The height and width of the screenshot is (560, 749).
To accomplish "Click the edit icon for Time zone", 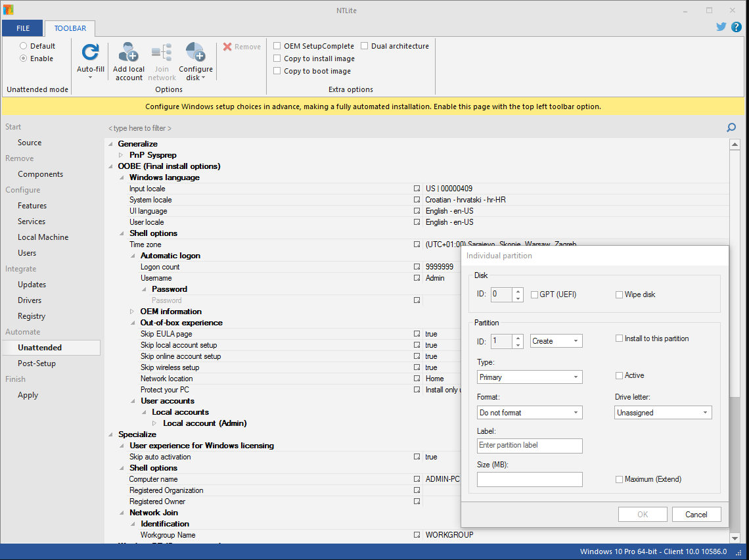I will (417, 245).
